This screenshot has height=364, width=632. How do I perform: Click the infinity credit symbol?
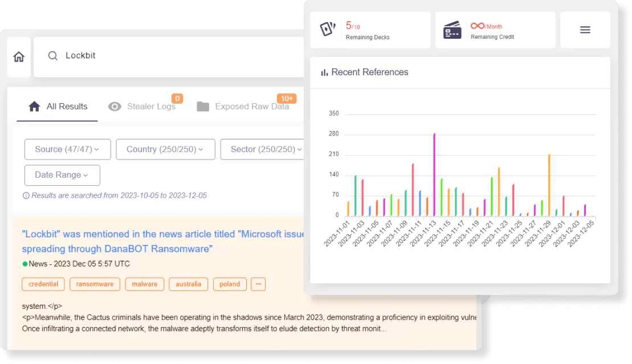click(477, 26)
